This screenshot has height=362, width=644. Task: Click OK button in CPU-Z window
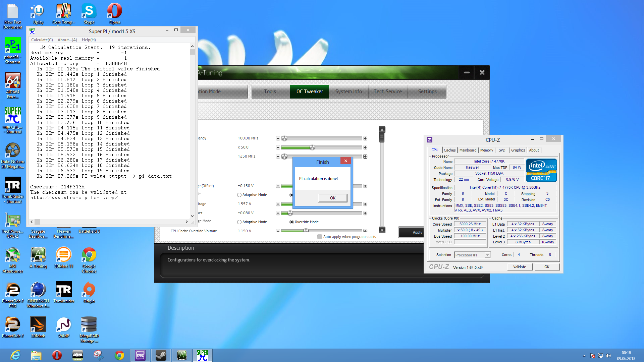click(x=547, y=267)
